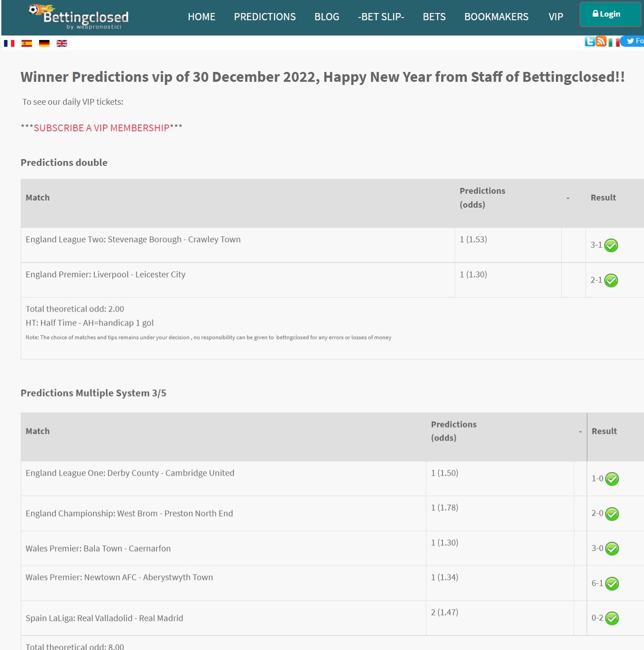The height and width of the screenshot is (650, 644).
Task: Switch site language to English UK flag
Action: click(62, 44)
